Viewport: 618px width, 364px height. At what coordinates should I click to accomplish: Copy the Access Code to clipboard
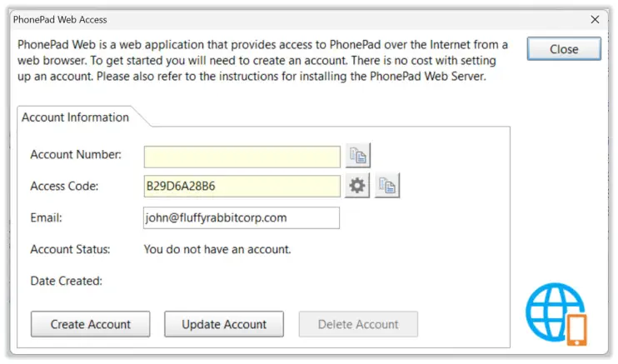[x=387, y=186]
